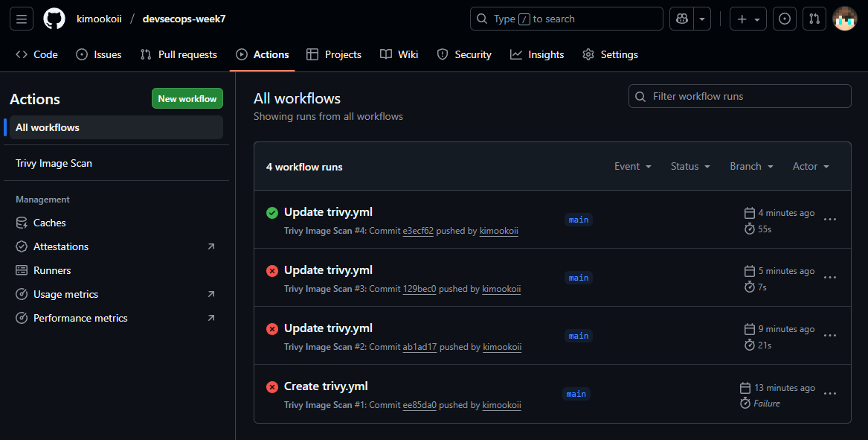Expand the Branch filter dropdown
868x440 pixels.
[751, 167]
